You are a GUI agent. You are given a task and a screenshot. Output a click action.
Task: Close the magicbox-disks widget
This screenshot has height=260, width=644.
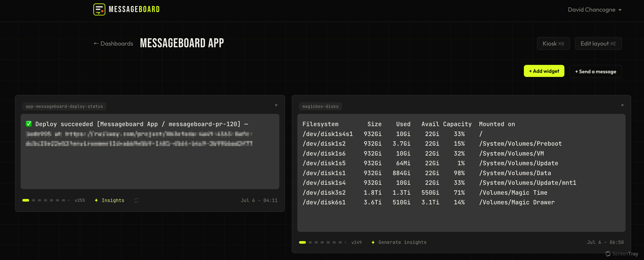[623, 105]
